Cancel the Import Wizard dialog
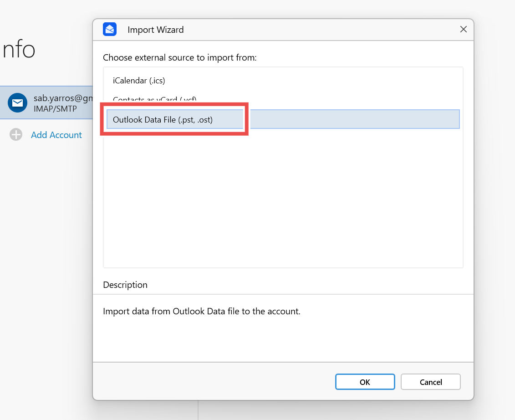The width and height of the screenshot is (515, 420). pyautogui.click(x=430, y=382)
